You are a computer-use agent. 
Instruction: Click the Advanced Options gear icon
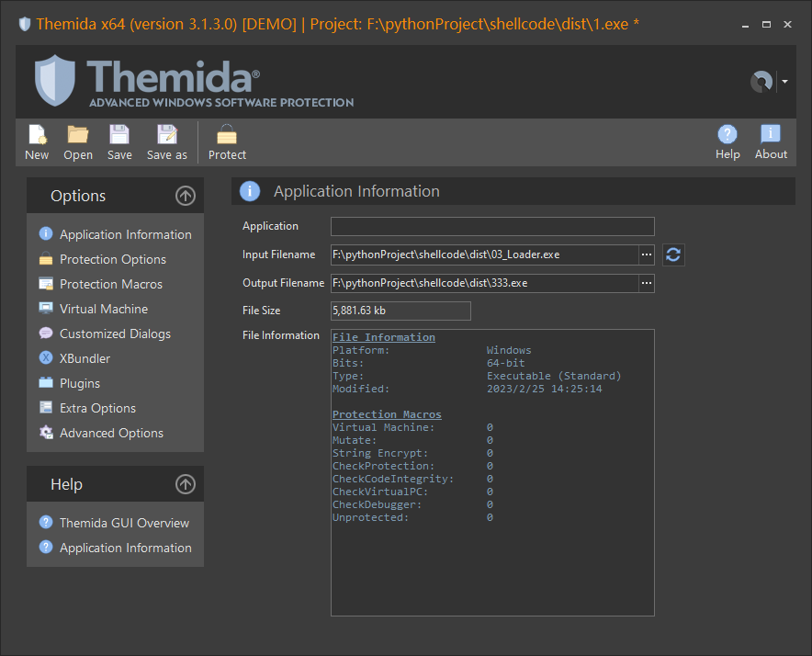click(x=46, y=432)
